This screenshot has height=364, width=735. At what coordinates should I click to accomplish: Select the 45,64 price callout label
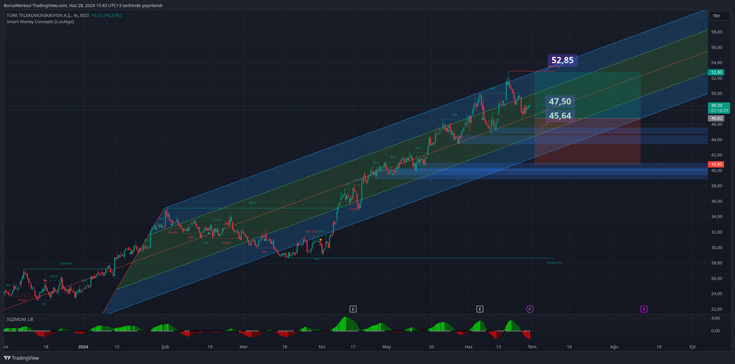coord(560,115)
